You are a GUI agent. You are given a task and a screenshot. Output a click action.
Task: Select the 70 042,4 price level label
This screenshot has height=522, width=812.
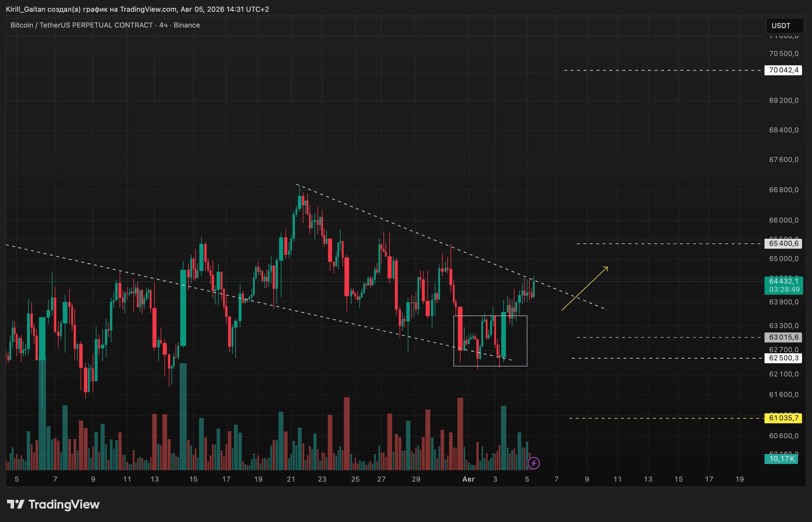783,70
